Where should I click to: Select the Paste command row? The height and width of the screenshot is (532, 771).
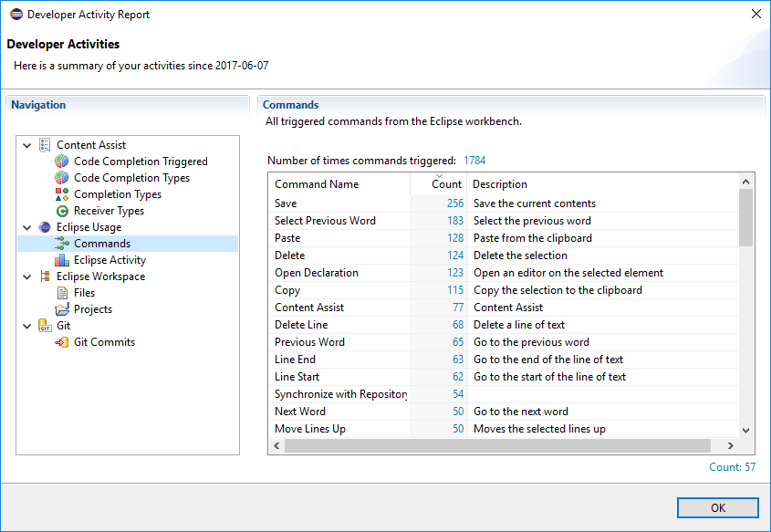click(504, 238)
